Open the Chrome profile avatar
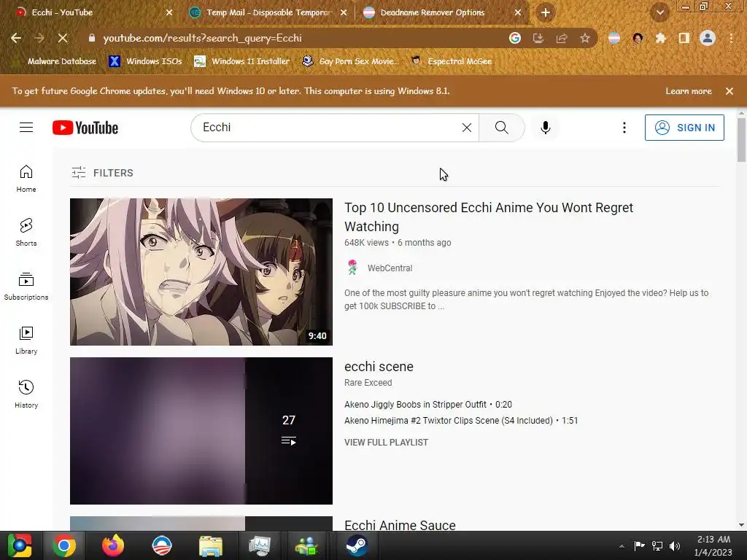This screenshot has height=560, width=747. pyautogui.click(x=708, y=38)
